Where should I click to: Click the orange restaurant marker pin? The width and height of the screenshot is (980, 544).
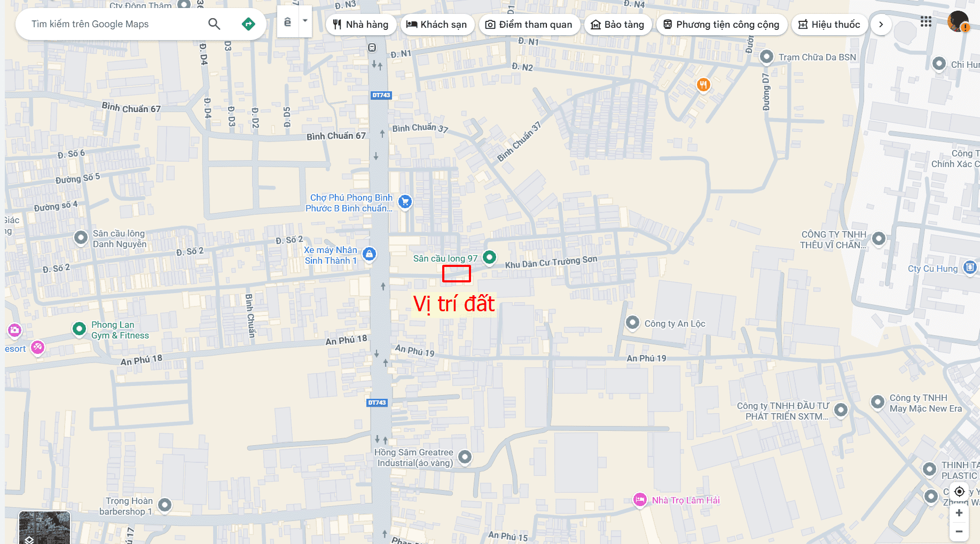[x=703, y=85]
